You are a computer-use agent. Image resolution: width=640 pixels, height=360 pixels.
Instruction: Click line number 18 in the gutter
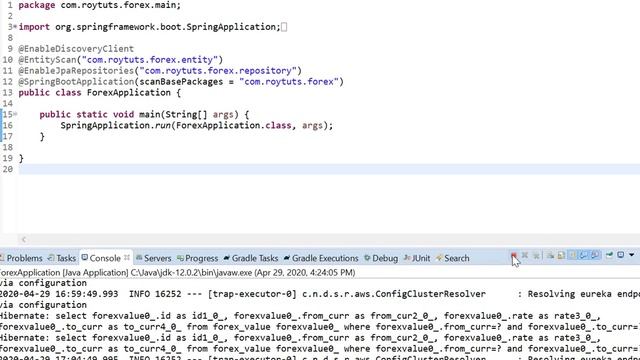(8, 147)
